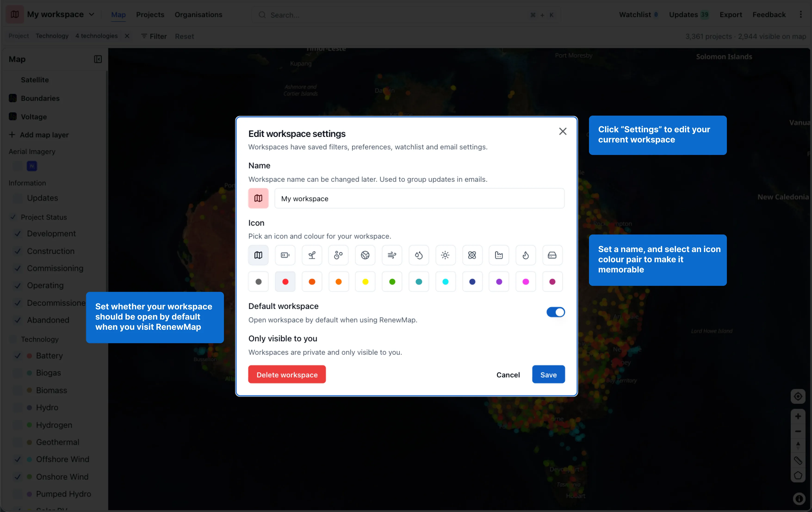The height and width of the screenshot is (512, 812).
Task: Select the bubbles workspace icon
Action: point(338,255)
